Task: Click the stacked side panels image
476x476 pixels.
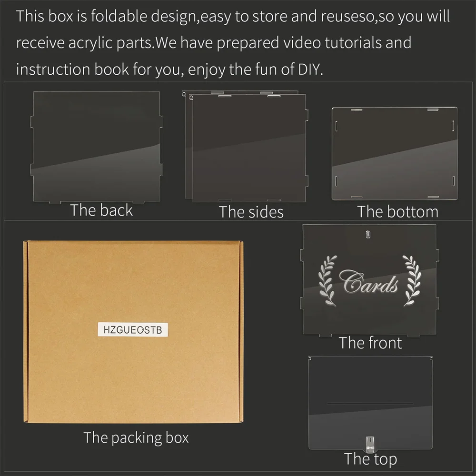Action: click(x=245, y=146)
